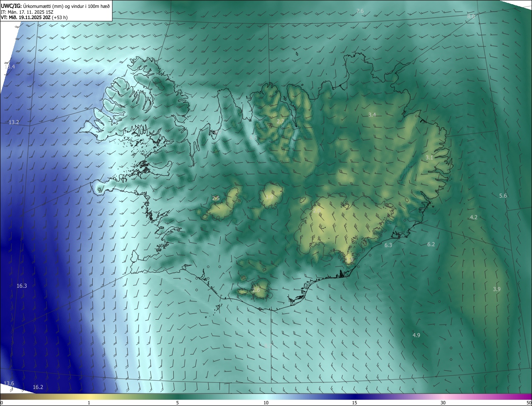The image size is (532, 406).
Task: Pick the value label 6.2 on the map
Action: 431,244
